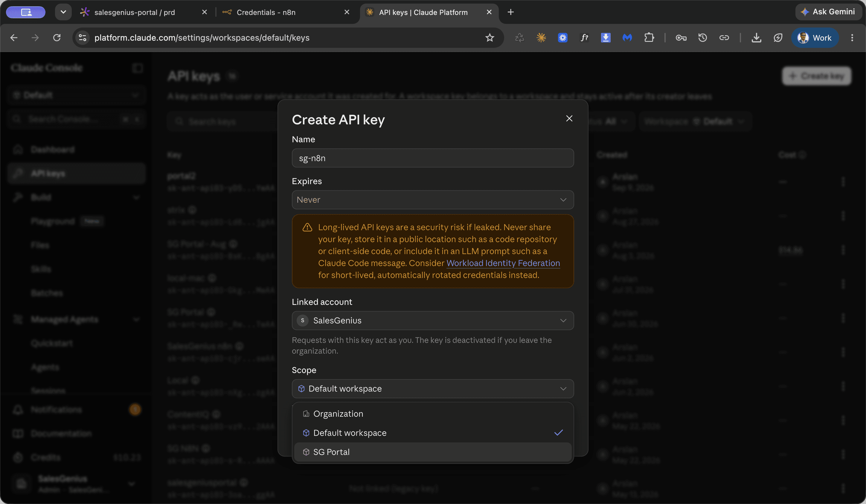Viewport: 866px width, 504px height.
Task: Open the browsing history clock icon
Action: tap(702, 38)
